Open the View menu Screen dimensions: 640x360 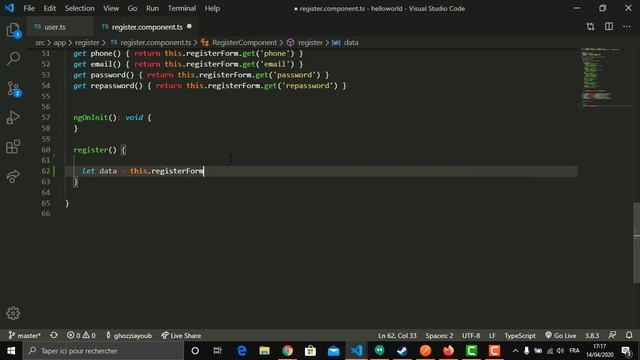click(111, 8)
